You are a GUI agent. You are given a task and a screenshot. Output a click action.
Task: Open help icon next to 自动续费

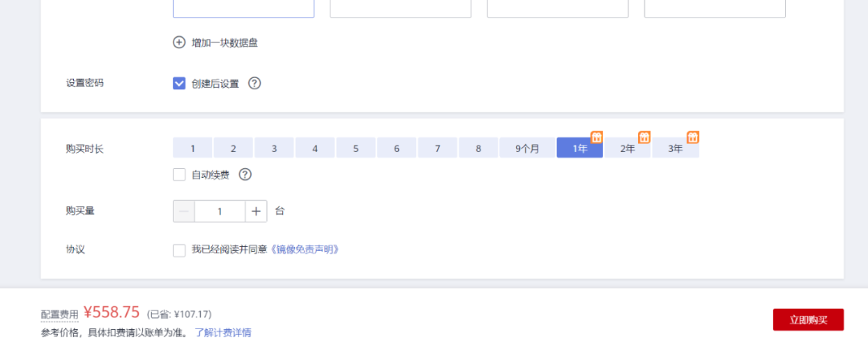pos(245,175)
